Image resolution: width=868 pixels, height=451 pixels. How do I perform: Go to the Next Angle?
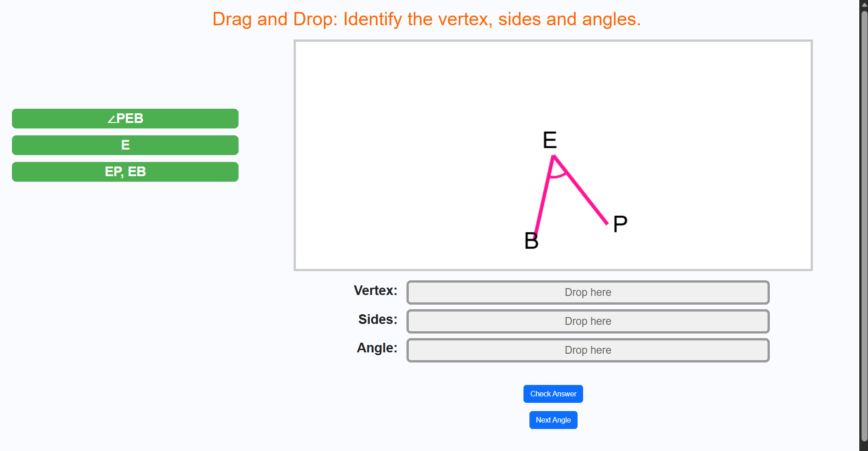pyautogui.click(x=553, y=420)
